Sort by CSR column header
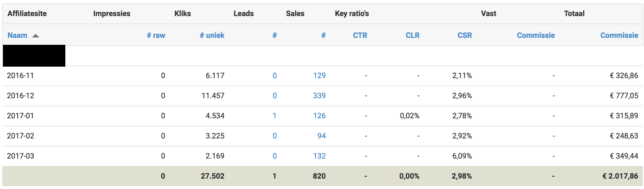Image resolution: width=644 pixels, height=189 pixels. [465, 35]
